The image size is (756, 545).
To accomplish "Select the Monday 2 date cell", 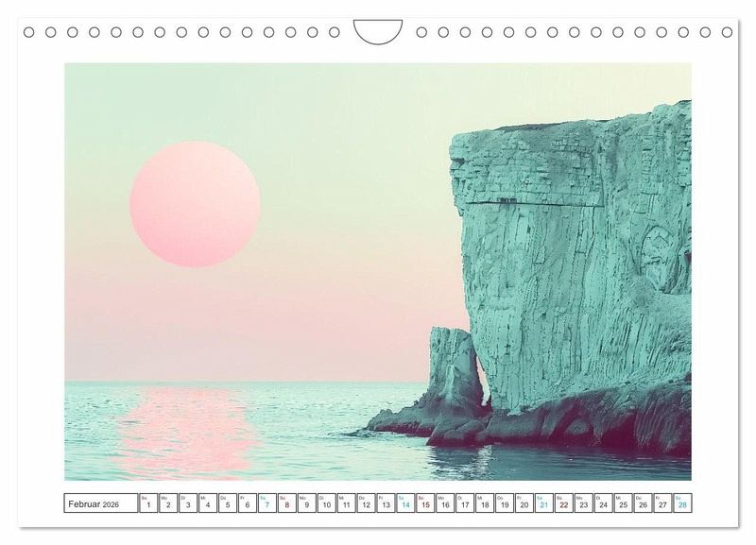I will tap(168, 502).
